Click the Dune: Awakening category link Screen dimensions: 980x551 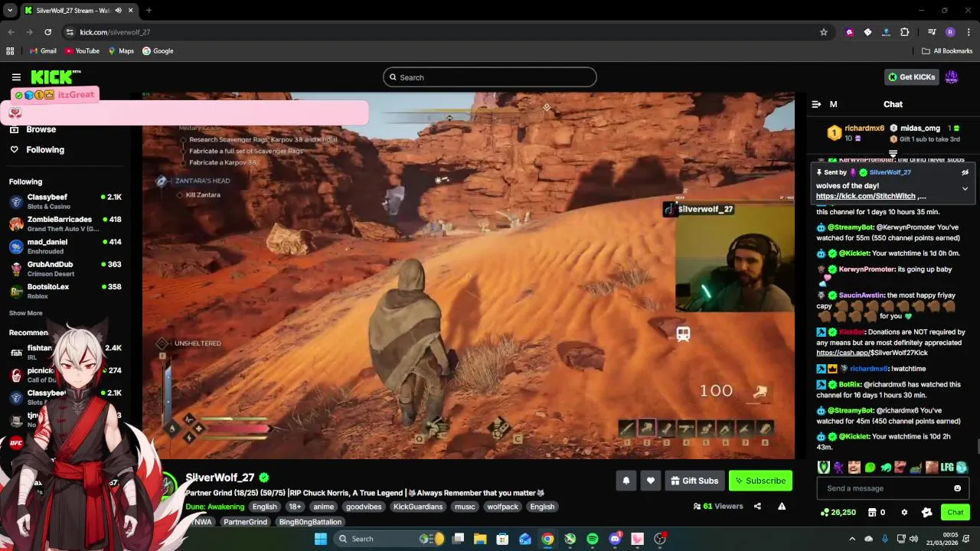point(215,507)
